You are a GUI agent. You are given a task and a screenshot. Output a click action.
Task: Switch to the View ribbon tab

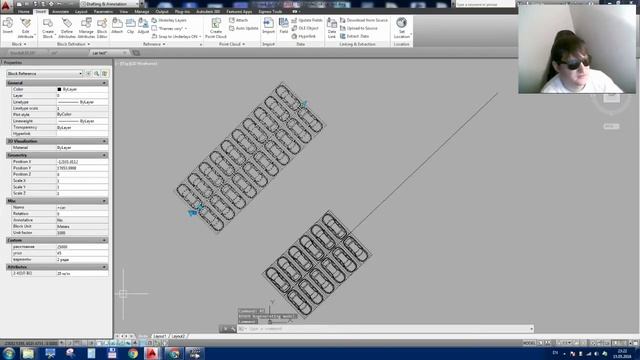[x=124, y=11]
